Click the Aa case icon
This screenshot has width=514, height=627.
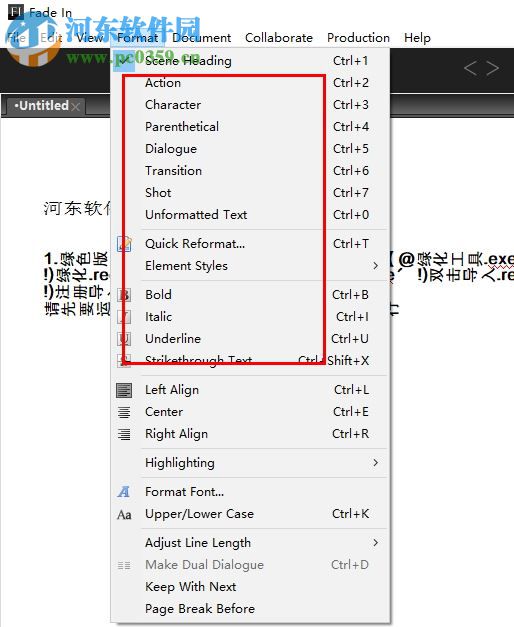pyautogui.click(x=124, y=515)
